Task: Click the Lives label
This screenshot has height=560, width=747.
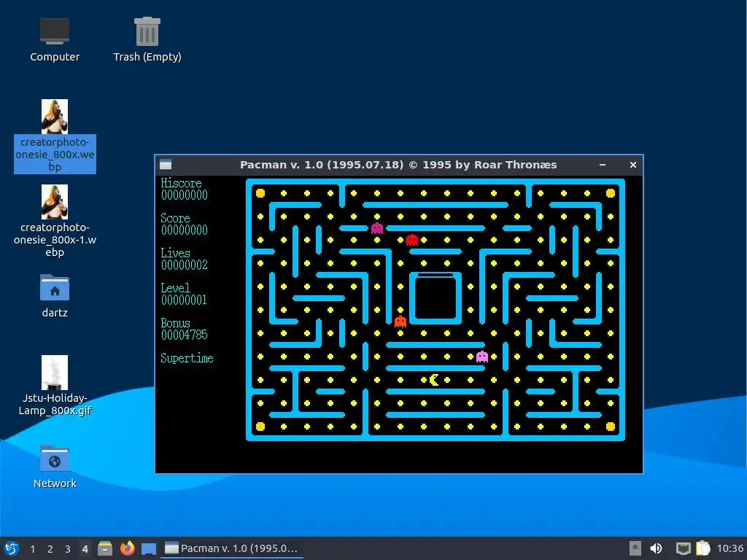Action: (175, 253)
